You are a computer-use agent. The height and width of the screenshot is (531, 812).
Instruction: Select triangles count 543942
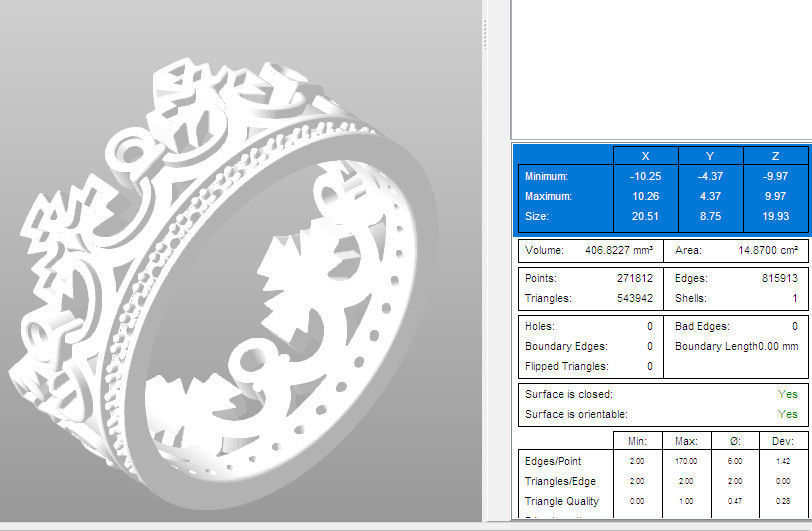click(635, 298)
